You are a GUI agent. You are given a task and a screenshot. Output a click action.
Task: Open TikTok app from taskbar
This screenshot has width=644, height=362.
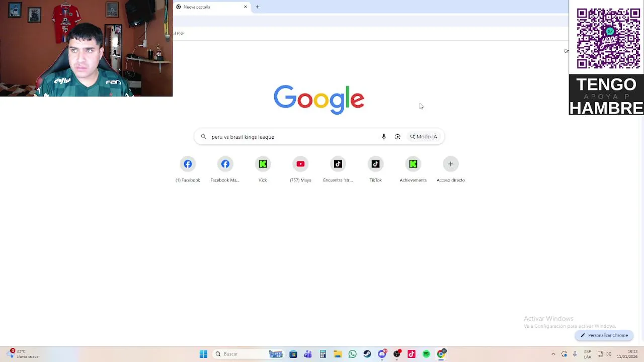click(x=411, y=354)
